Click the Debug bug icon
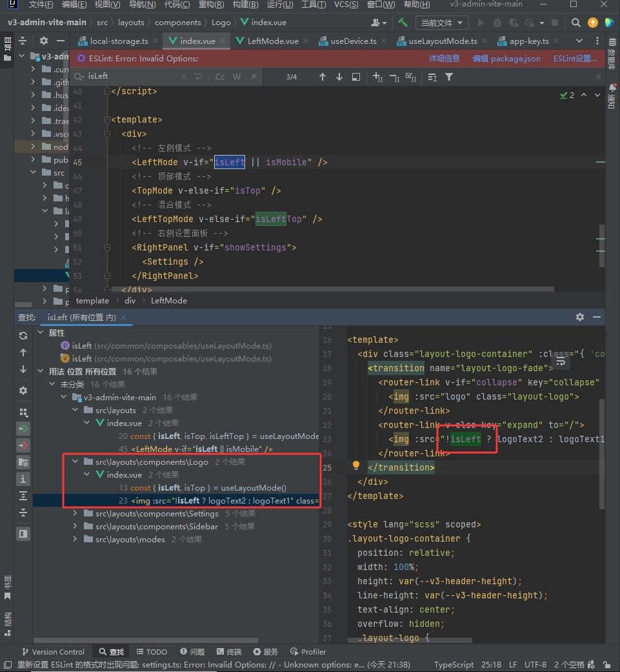The width and height of the screenshot is (620, 672). click(497, 23)
